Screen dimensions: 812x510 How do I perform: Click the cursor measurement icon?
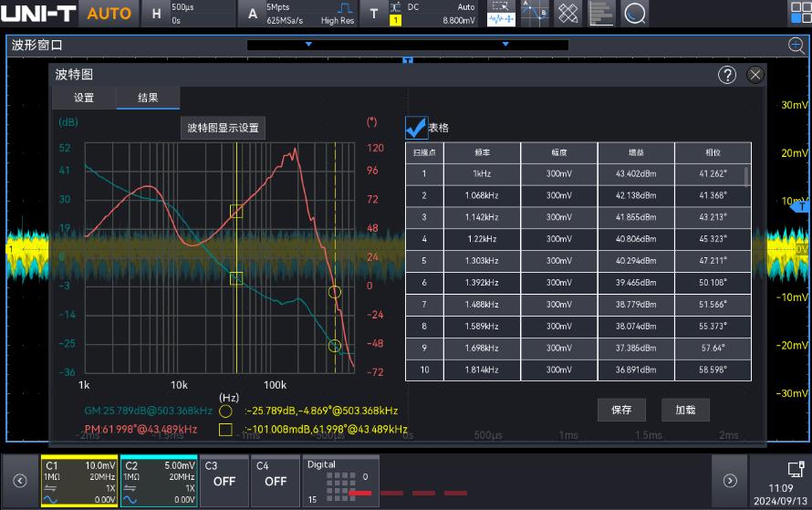pyautogui.click(x=534, y=14)
